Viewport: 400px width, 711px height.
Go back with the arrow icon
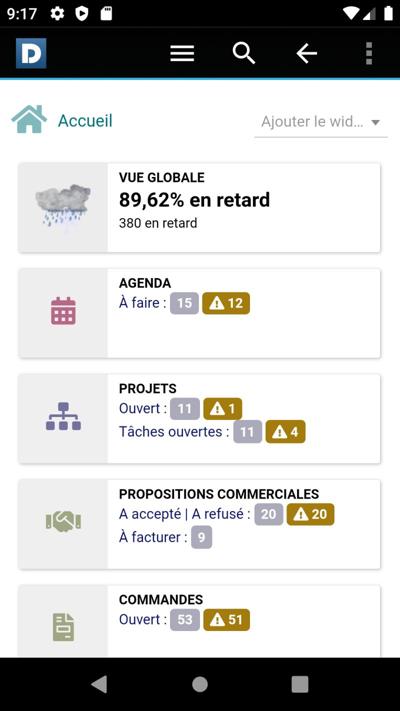point(307,54)
